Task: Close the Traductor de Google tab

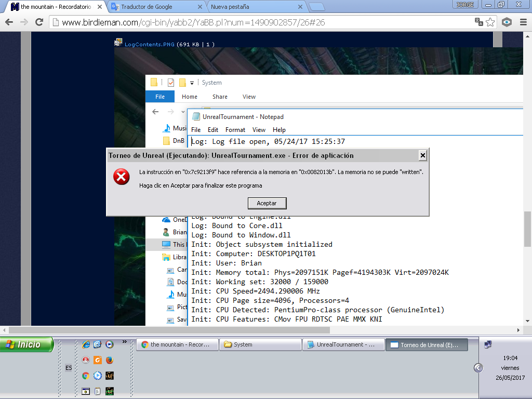Action: (200, 7)
